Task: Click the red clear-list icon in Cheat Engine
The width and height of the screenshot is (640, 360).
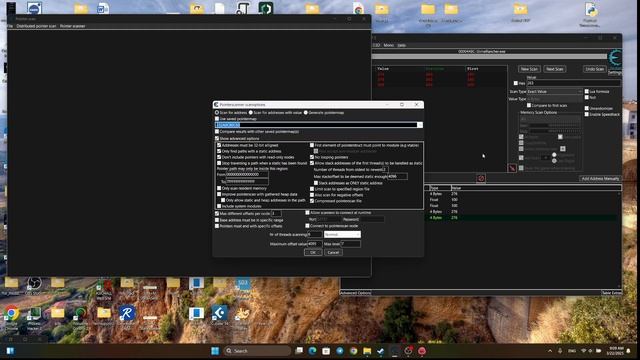Action: [x=481, y=178]
